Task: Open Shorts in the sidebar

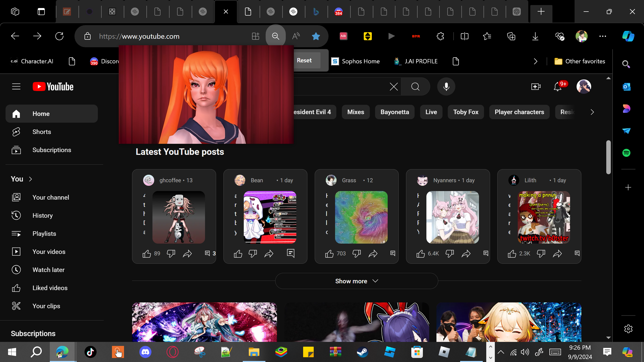Action: coord(42,132)
